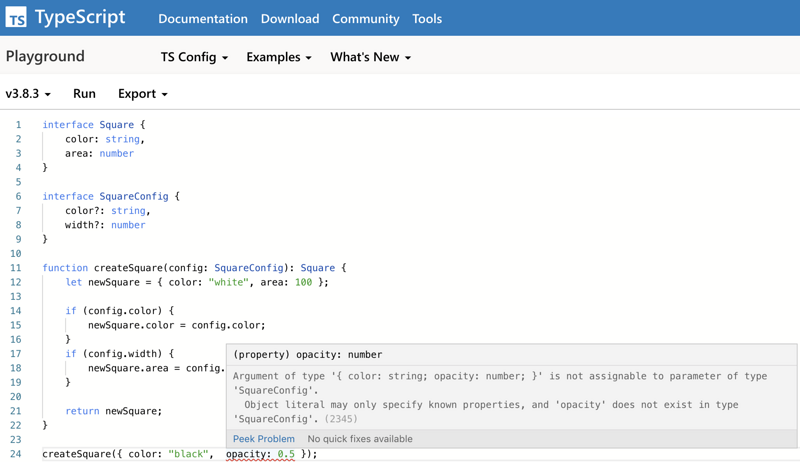Click '(property) opacity: number' tooltip header
The height and width of the screenshot is (462, 800).
(308, 354)
